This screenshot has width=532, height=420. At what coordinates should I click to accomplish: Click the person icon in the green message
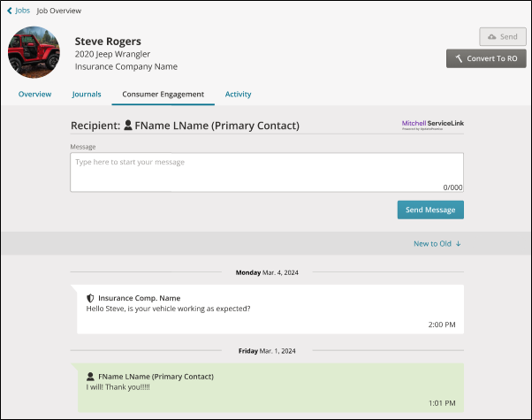pyautogui.click(x=90, y=377)
